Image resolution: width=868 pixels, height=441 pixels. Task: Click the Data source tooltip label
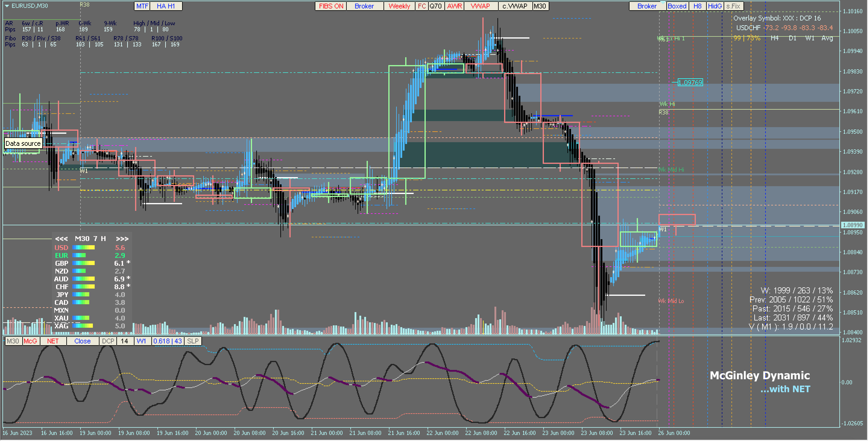(23, 144)
